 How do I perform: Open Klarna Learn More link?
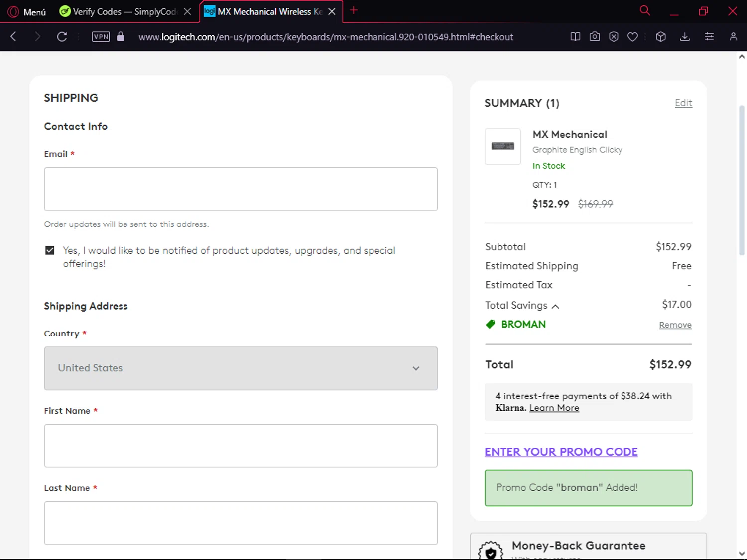pyautogui.click(x=554, y=408)
